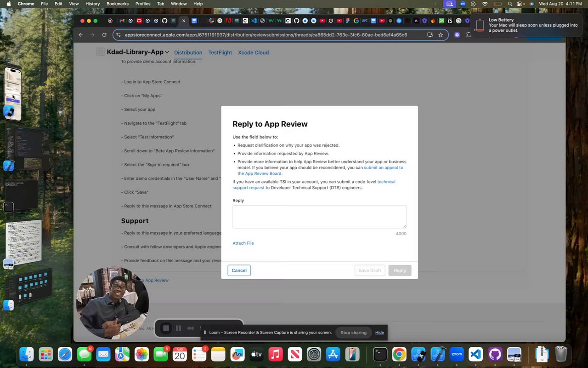Click the Loom webcam bubble
This screenshot has height=368, width=588.
(x=113, y=303)
